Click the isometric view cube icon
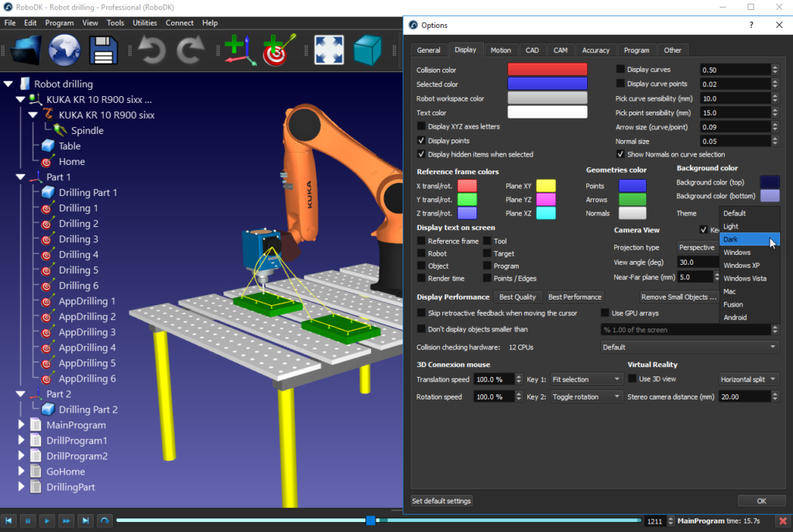Image resolution: width=793 pixels, height=532 pixels. 368,51
